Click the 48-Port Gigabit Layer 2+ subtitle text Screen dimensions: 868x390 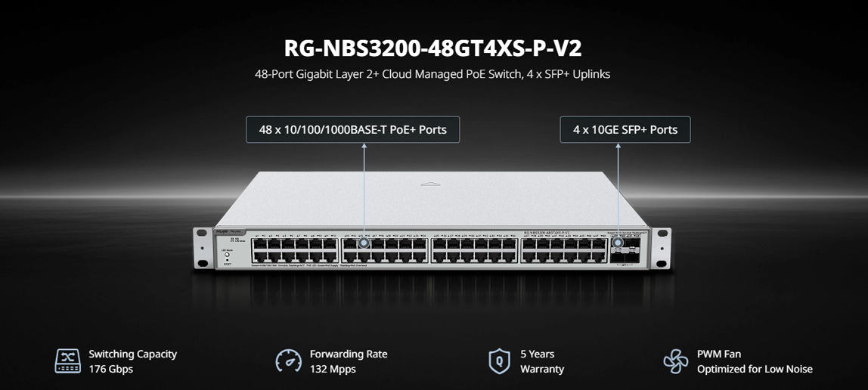[432, 73]
